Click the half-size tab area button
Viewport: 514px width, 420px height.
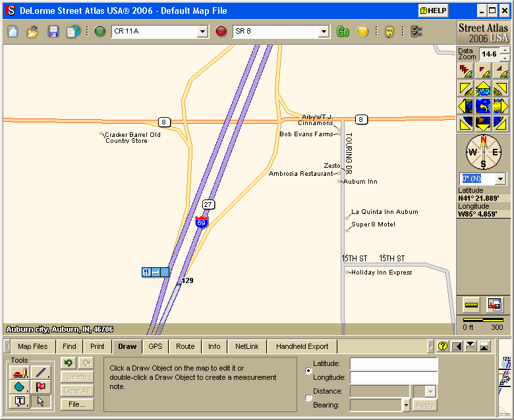(x=471, y=346)
